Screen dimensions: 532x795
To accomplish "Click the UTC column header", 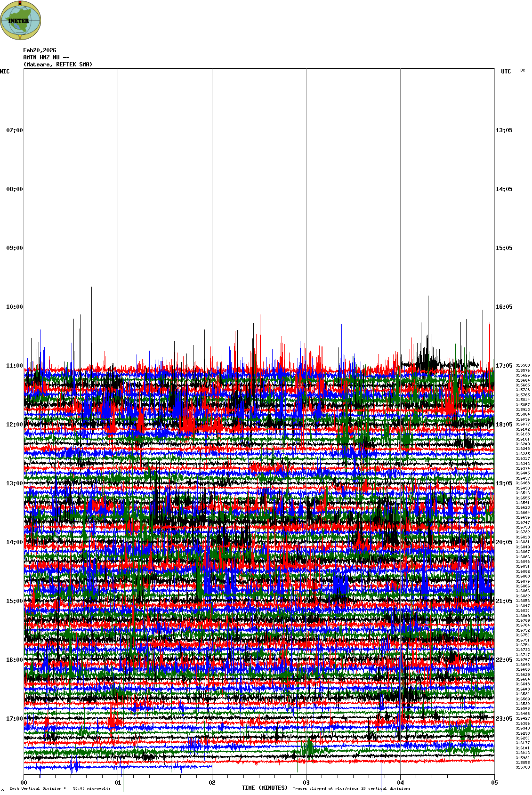I will pyautogui.click(x=506, y=72).
